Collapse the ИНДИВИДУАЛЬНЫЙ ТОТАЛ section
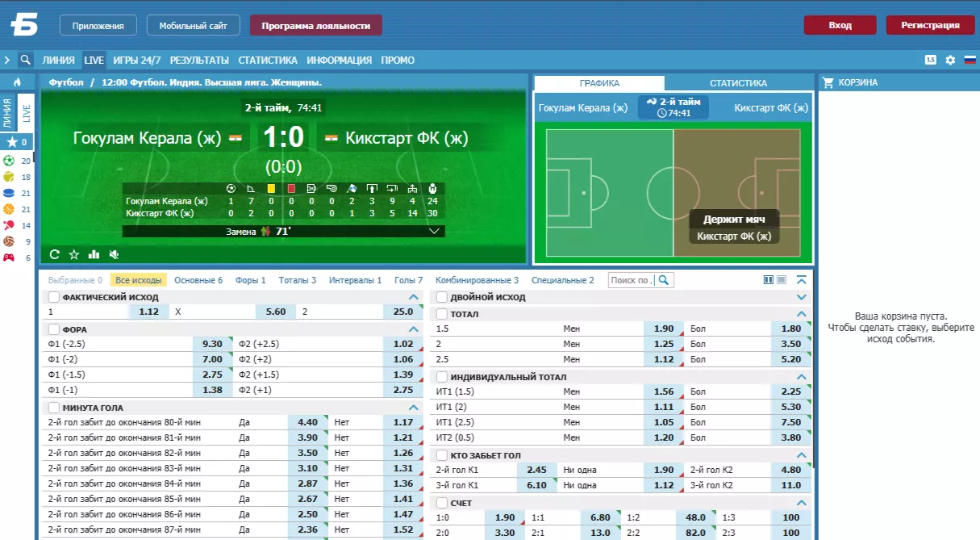 pos(802,377)
